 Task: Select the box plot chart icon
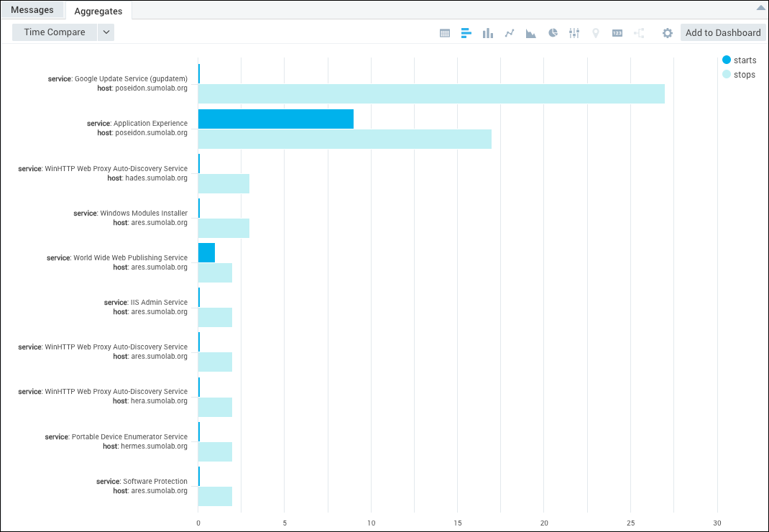click(574, 33)
